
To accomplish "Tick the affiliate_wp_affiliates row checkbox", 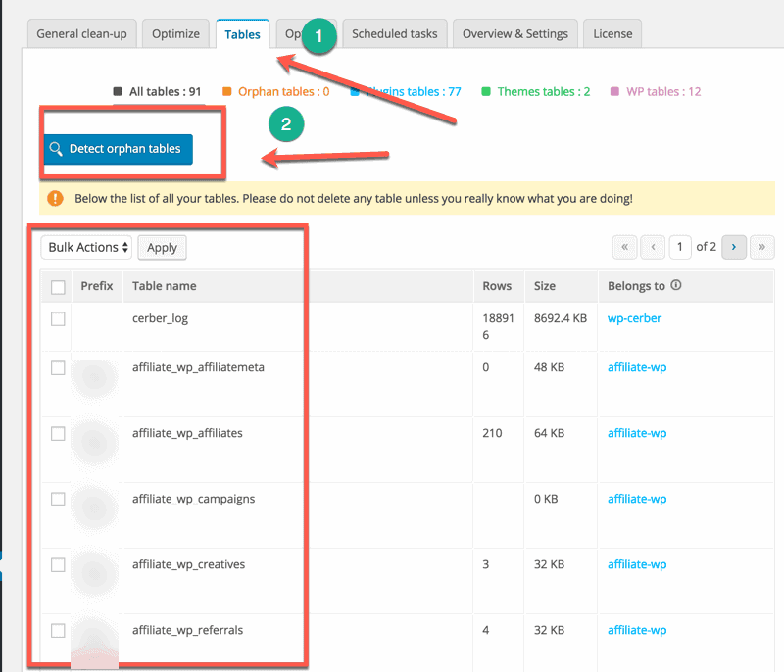I will 58,433.
